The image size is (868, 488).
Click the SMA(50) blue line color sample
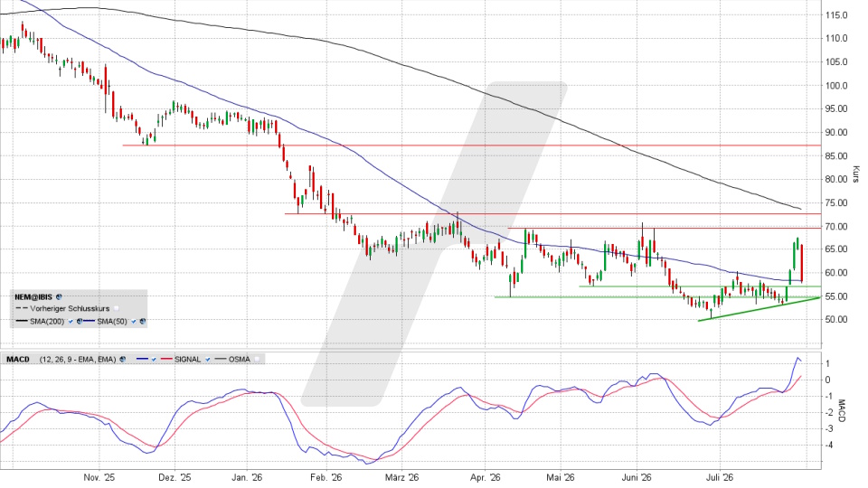pos(90,321)
